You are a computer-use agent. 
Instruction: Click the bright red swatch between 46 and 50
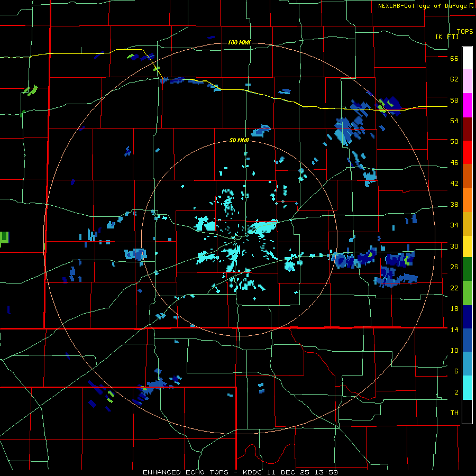click(x=467, y=152)
